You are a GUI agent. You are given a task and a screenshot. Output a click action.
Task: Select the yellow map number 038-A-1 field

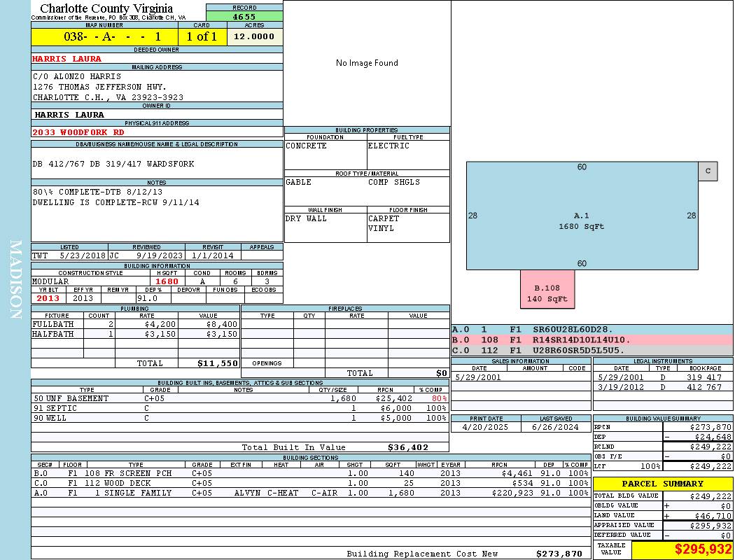tap(104, 36)
